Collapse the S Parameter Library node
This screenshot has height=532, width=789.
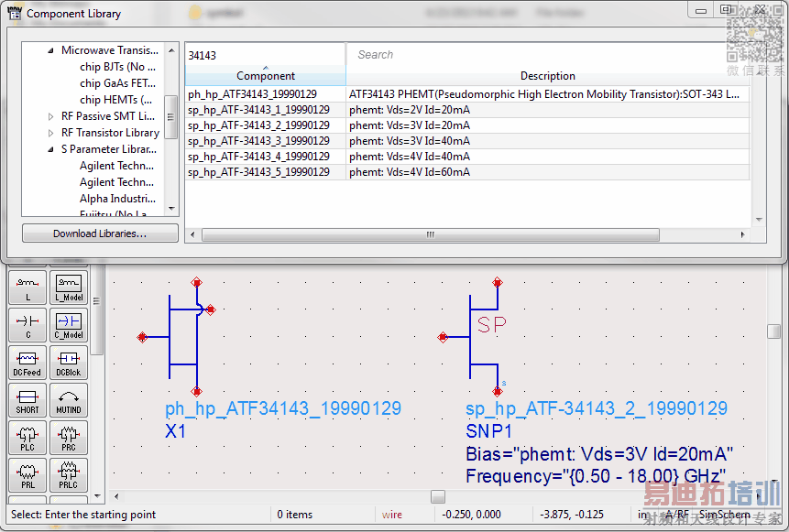point(51,149)
